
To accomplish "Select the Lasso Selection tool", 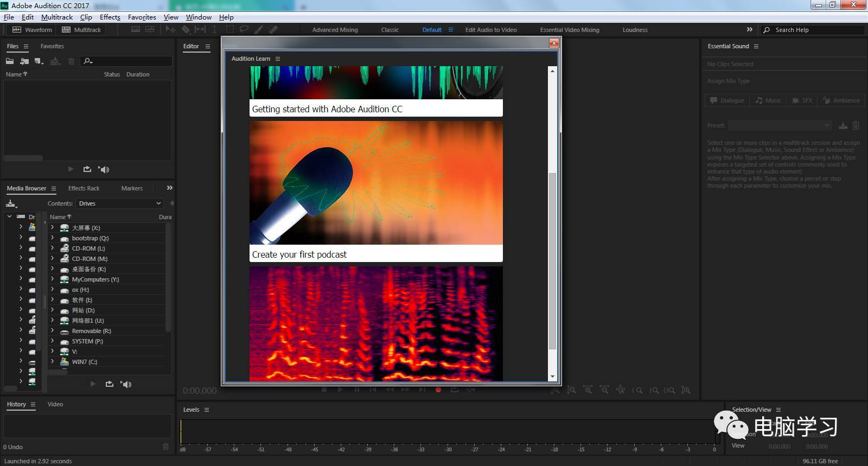I will tap(244, 29).
